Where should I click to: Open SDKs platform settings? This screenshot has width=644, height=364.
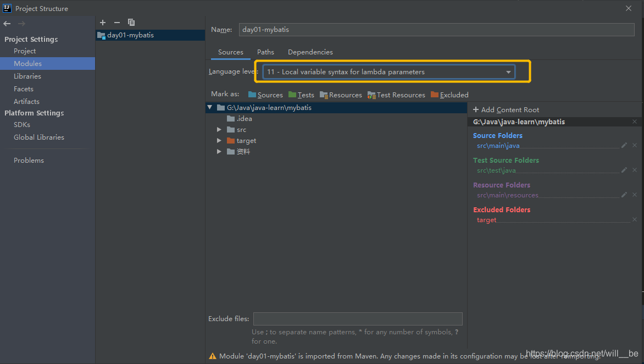tap(22, 124)
